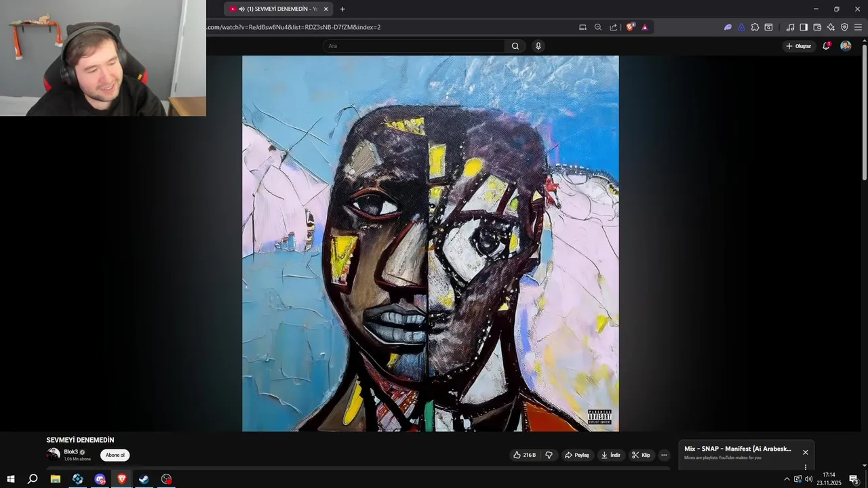Close the Mix - SNAP playlist panel
This screenshot has width=868, height=488.
click(x=806, y=452)
